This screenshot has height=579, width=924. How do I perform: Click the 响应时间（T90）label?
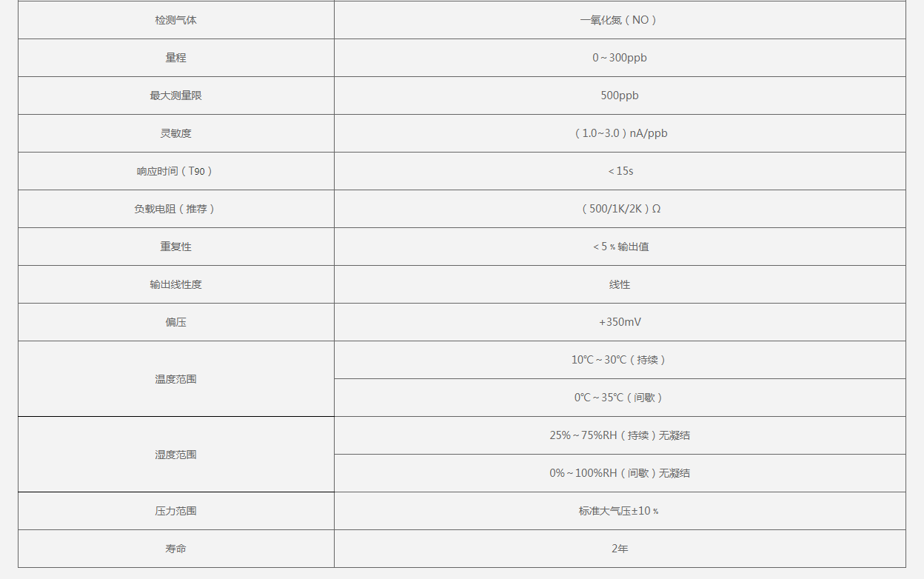tap(175, 171)
